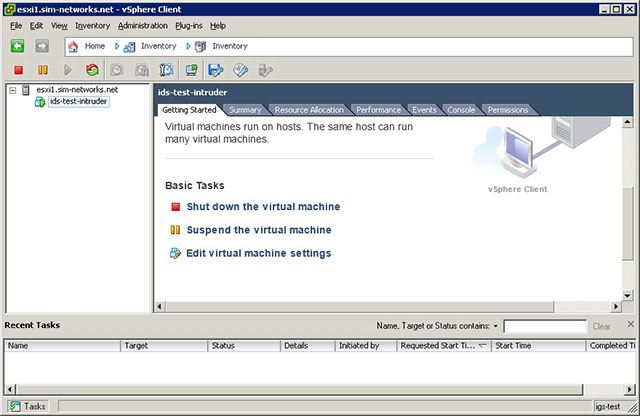Suspend VM using orange pause toolbar icon
Image resolution: width=640 pixels, height=416 pixels.
click(x=42, y=70)
